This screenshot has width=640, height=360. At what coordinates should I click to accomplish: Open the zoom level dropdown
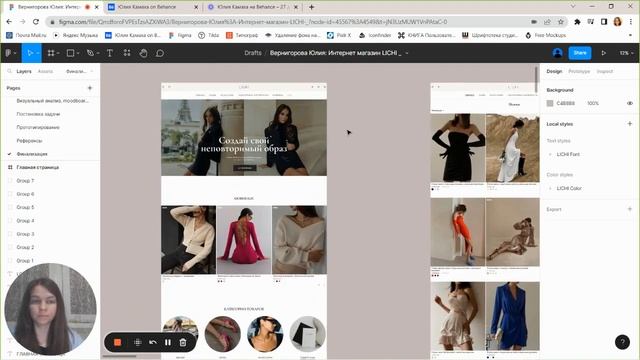[627, 53]
